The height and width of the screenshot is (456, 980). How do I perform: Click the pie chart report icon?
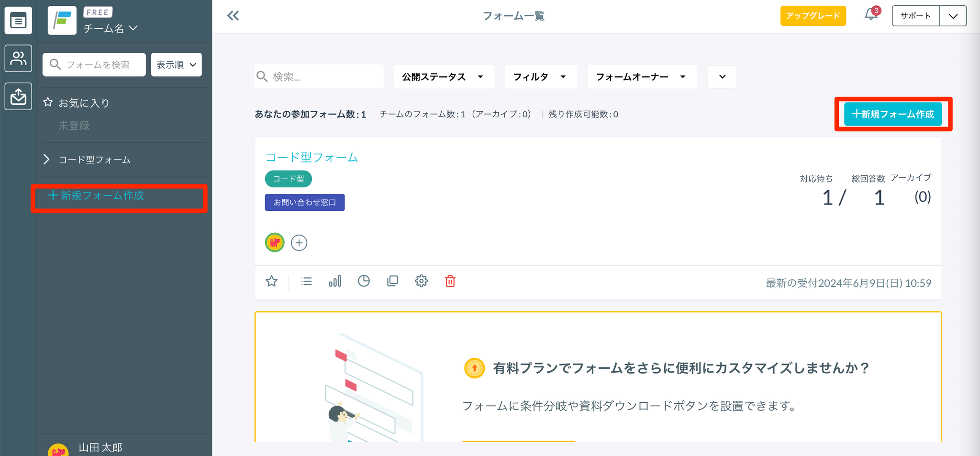[x=364, y=281]
